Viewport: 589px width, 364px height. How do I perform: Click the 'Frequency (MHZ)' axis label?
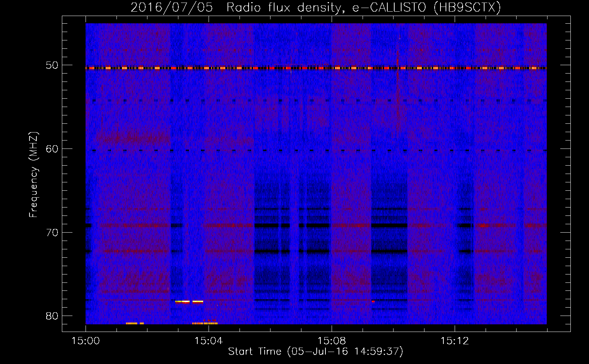[33, 175]
